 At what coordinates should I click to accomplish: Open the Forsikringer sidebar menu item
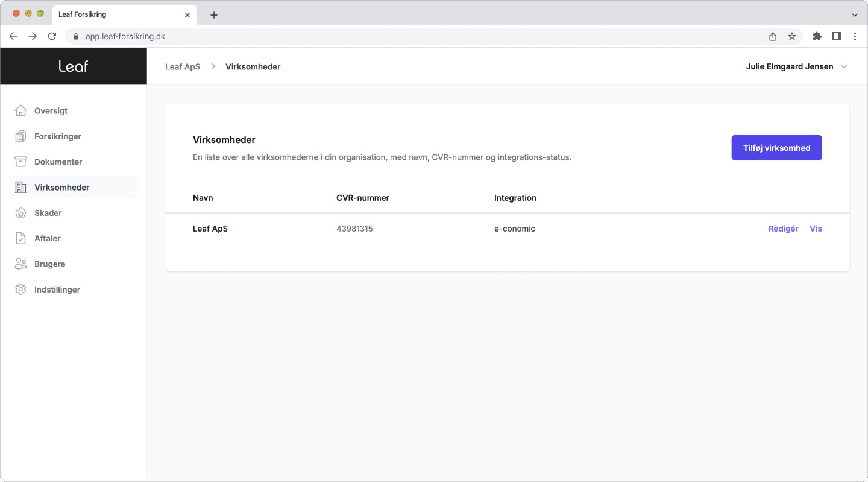point(73,136)
